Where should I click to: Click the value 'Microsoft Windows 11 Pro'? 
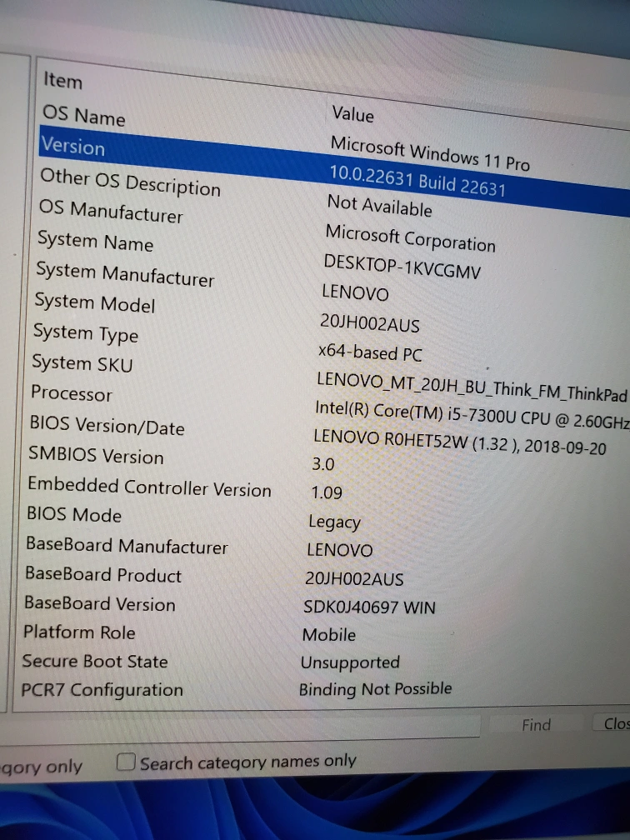point(430,152)
